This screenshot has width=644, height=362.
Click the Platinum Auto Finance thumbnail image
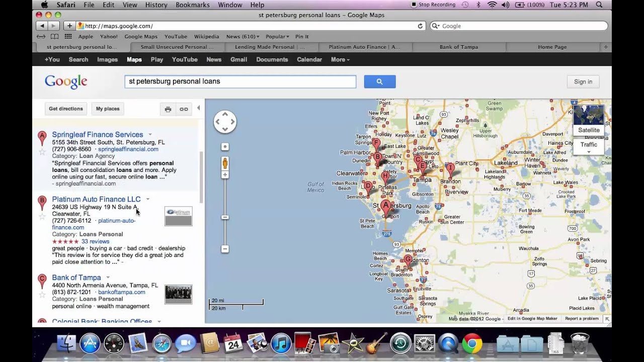coord(178,216)
